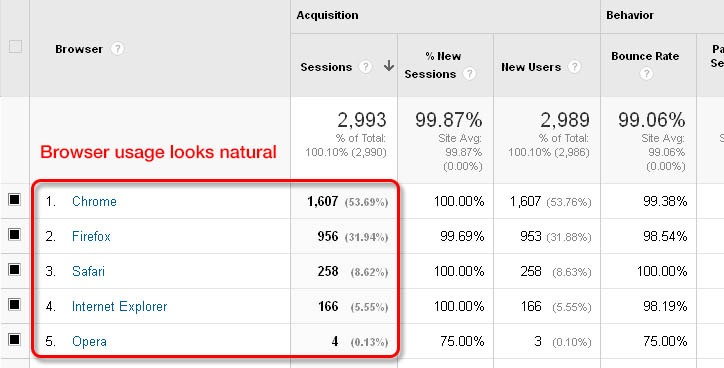Screen dimensions: 724x368
Task: Open the Opera browser link
Action: 89,341
